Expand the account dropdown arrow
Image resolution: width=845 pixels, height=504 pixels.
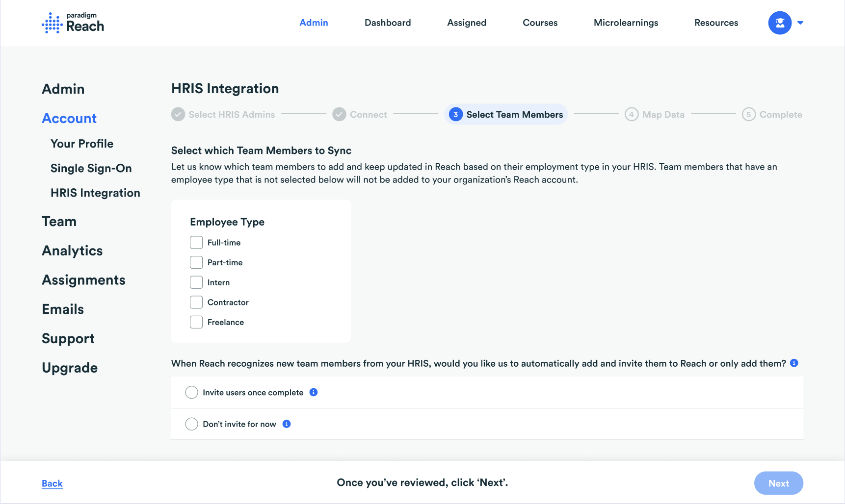pyautogui.click(x=800, y=23)
